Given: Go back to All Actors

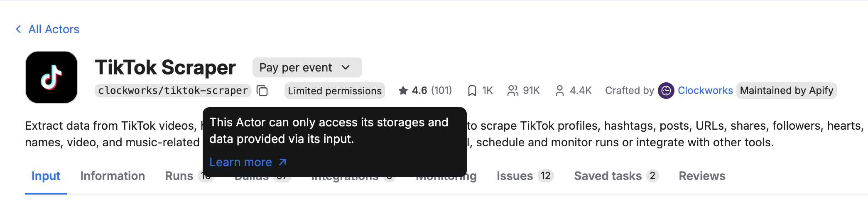Looking at the screenshot, I should (54, 29).
